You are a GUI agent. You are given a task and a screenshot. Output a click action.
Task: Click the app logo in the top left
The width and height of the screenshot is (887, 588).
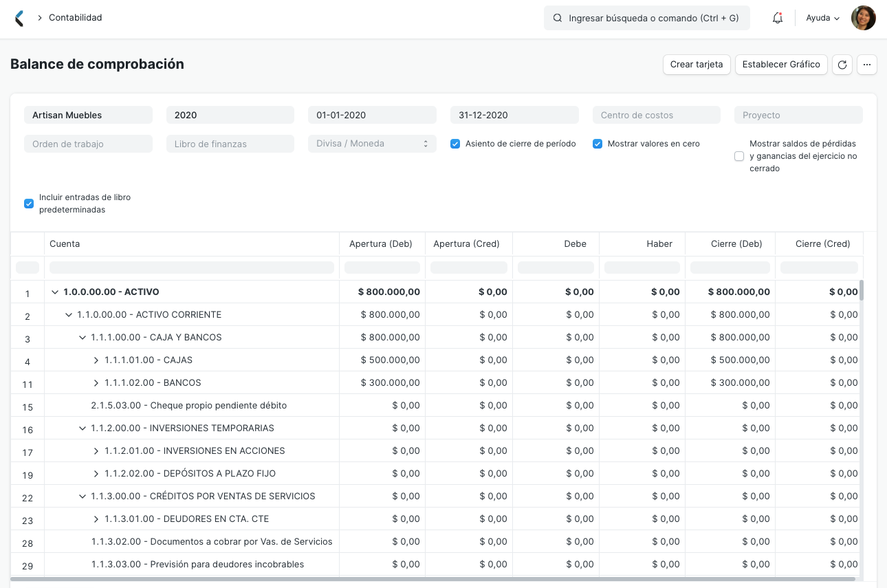click(19, 17)
